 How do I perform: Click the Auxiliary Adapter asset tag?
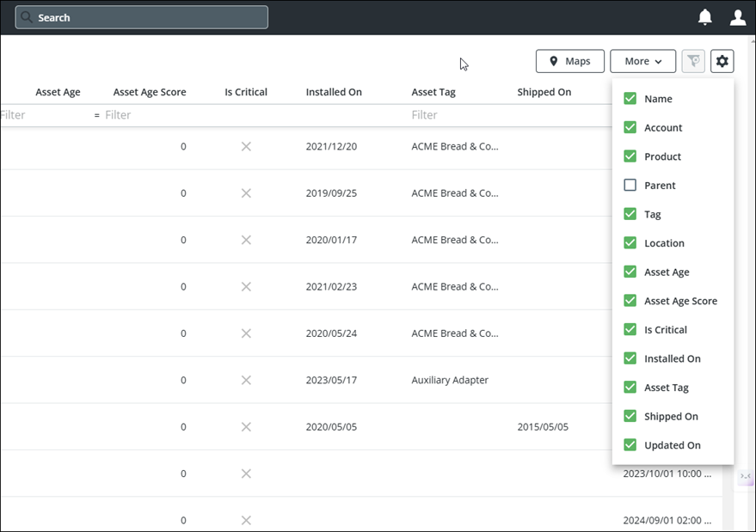click(450, 380)
